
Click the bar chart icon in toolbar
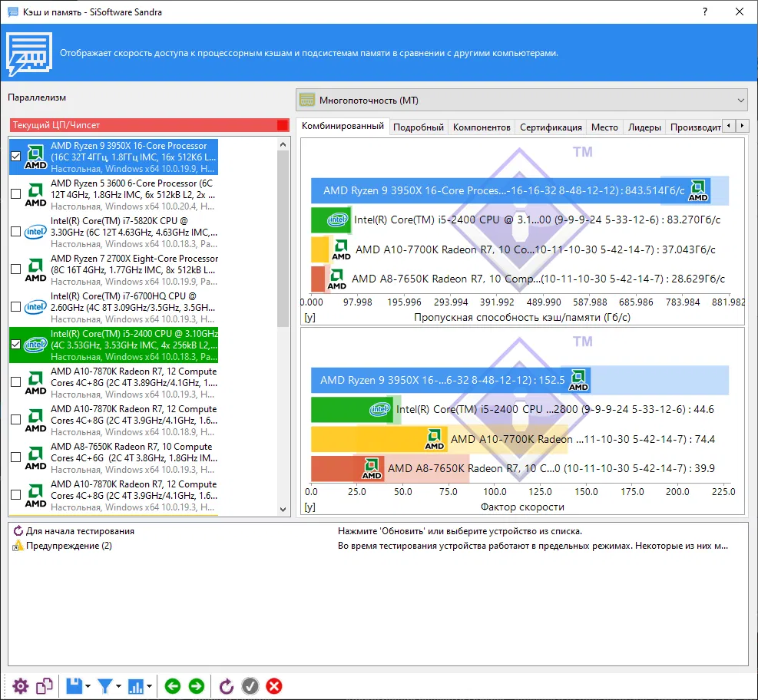click(135, 686)
